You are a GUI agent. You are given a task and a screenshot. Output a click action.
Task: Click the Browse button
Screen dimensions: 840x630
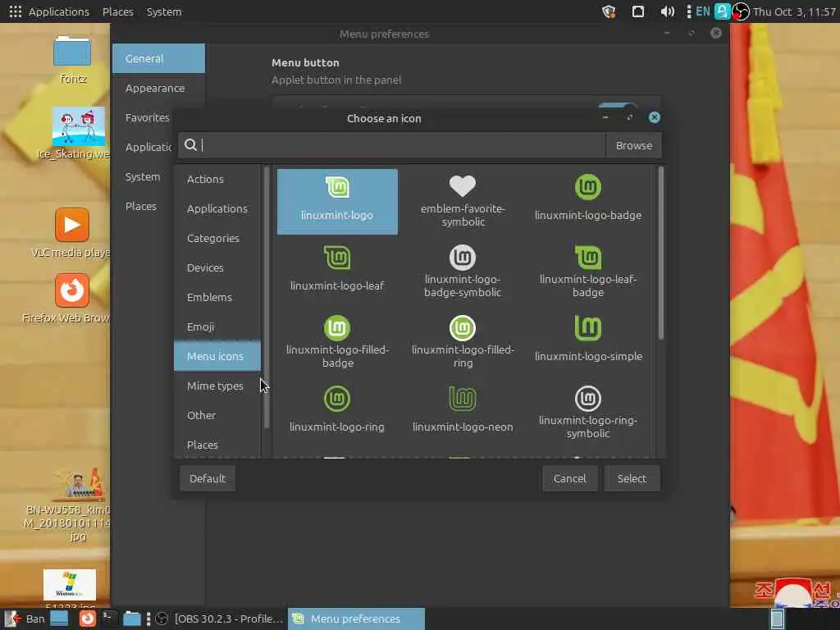point(634,145)
